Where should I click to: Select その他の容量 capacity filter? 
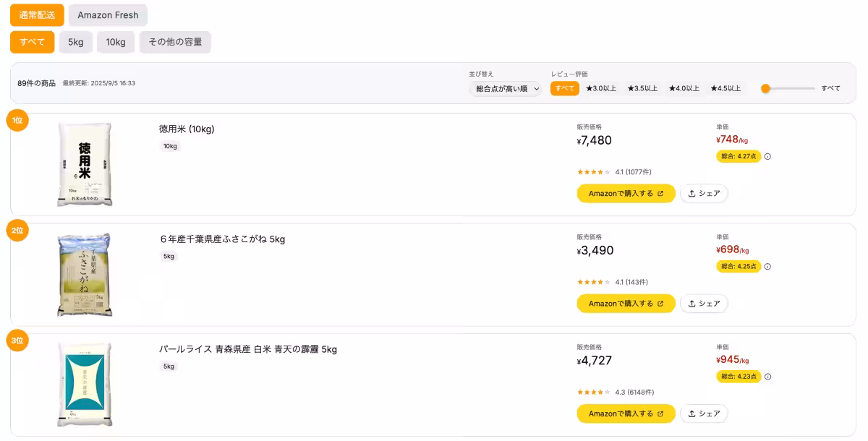[x=175, y=42]
